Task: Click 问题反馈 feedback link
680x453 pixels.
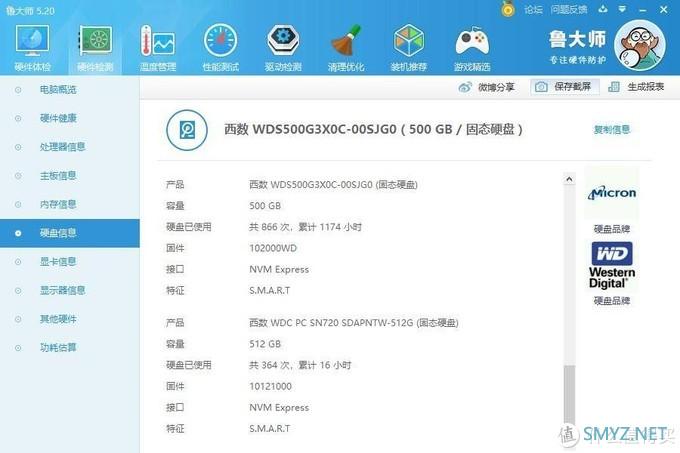Action: [x=569, y=10]
